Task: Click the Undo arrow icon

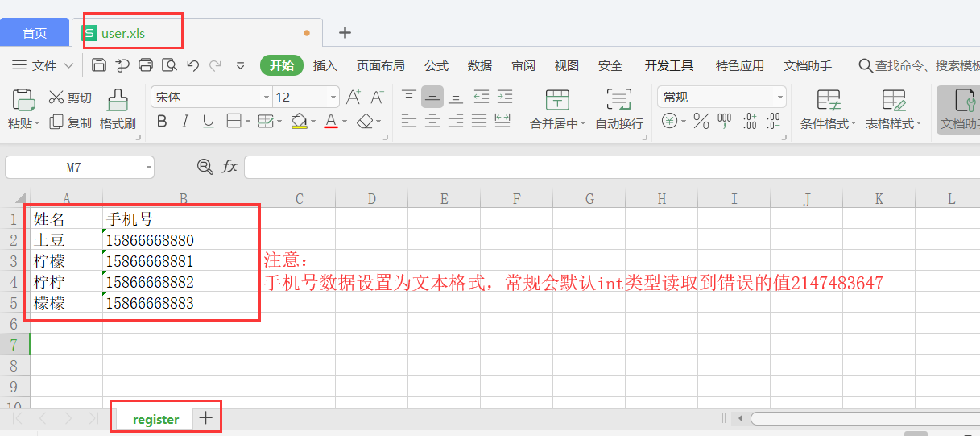Action: 192,65
